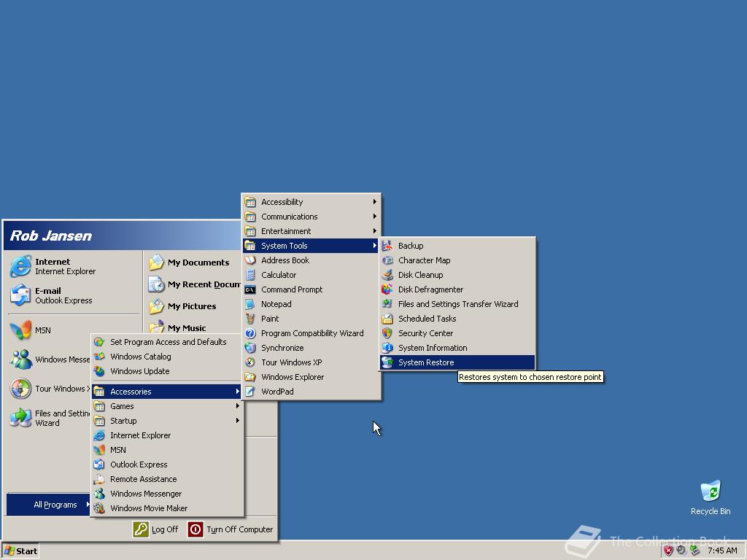Open the Recycle Bin desktop icon
Image resolution: width=747 pixels, height=560 pixels.
point(711,497)
